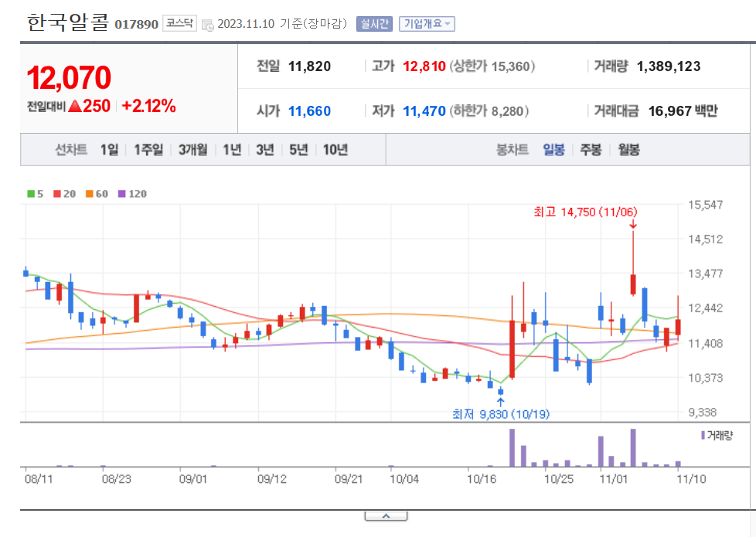The height and width of the screenshot is (537, 756).
Task: Switch to the 주봉 weekly candle chart
Action: point(591,150)
